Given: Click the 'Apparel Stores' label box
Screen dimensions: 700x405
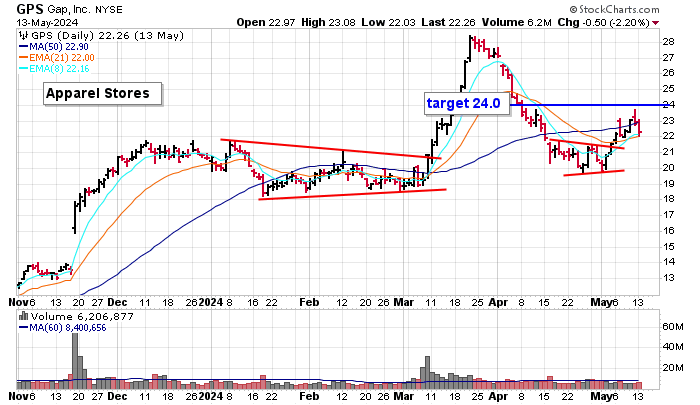Looking at the screenshot, I should (x=102, y=93).
